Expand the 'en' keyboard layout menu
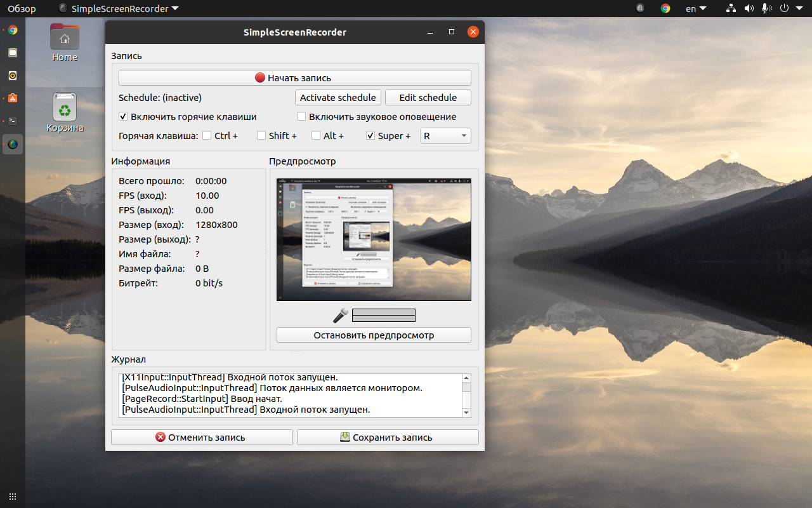The image size is (812, 508). coord(695,9)
